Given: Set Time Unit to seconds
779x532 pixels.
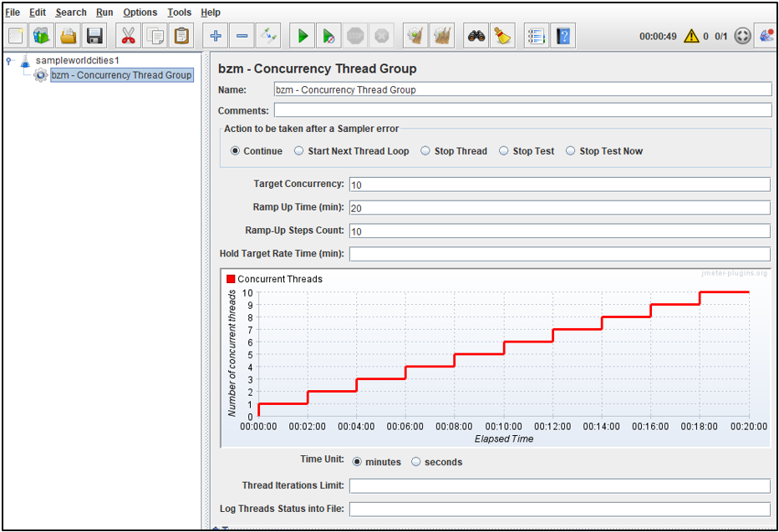Looking at the screenshot, I should (416, 462).
